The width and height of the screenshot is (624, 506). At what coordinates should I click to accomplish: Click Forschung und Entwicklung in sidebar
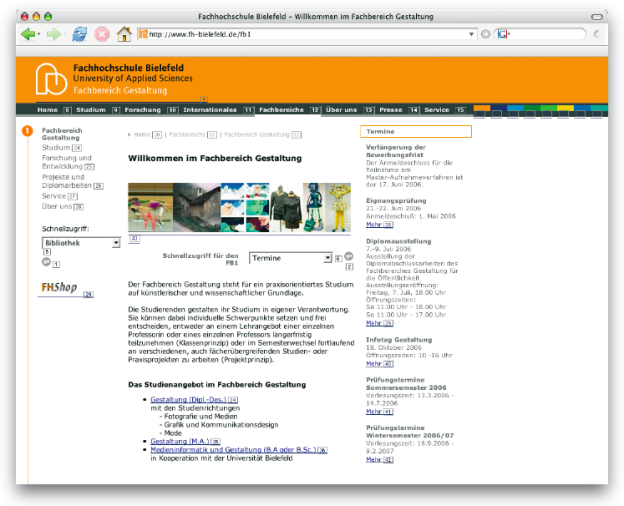pos(67,162)
